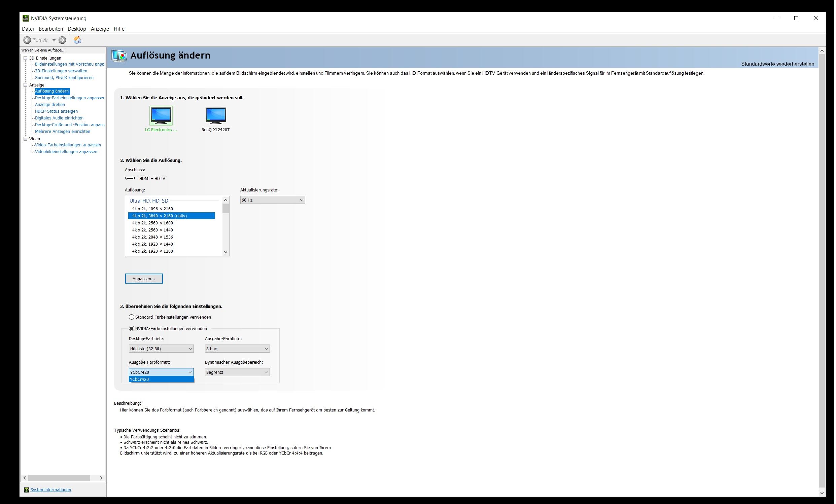Select resolution 3840 × 2160 (nativ)

(172, 216)
